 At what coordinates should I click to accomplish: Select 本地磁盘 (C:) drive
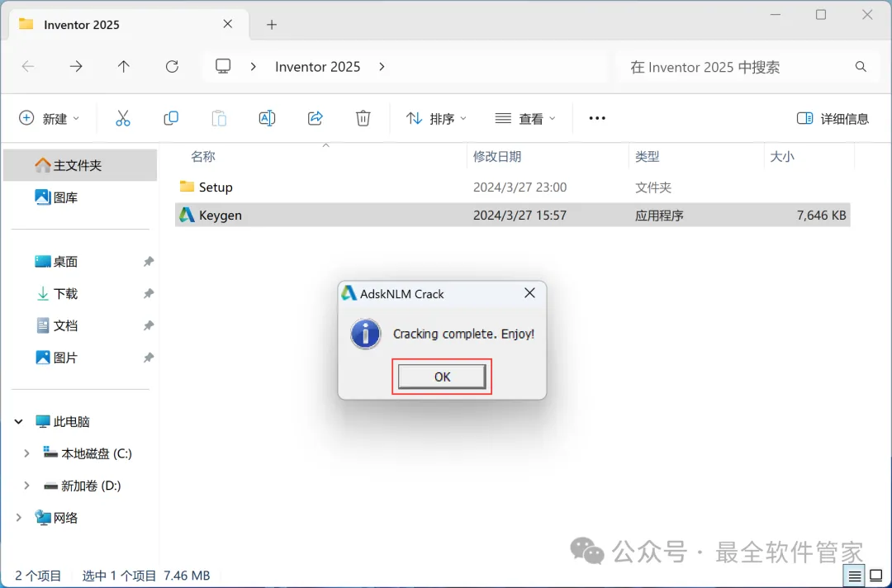click(x=88, y=453)
